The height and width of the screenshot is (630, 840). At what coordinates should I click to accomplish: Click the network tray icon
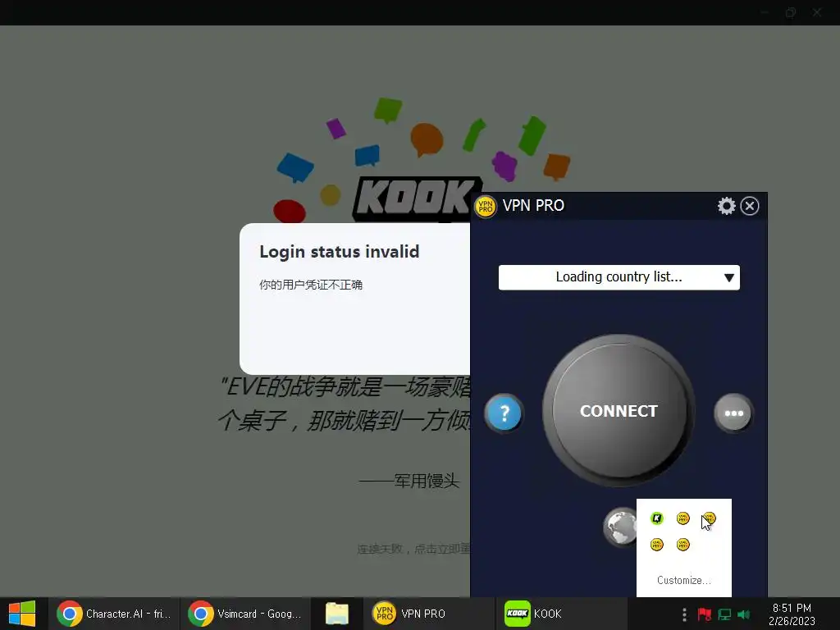coord(724,614)
